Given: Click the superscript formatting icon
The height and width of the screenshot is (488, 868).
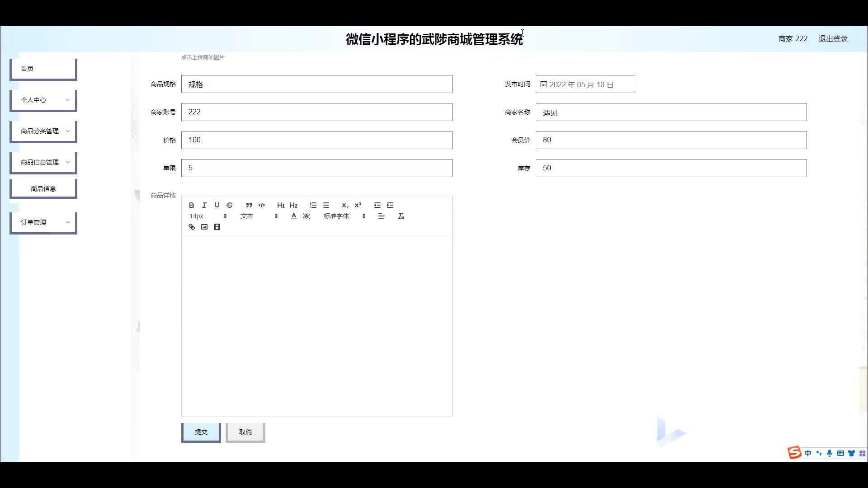Looking at the screenshot, I should pos(358,205).
